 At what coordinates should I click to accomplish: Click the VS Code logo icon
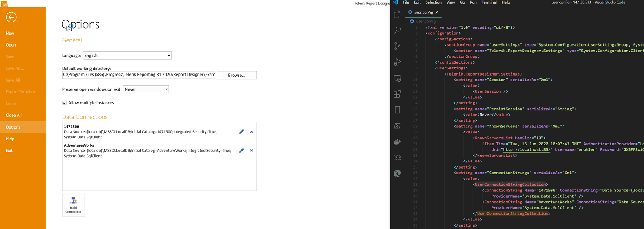pos(396,2)
